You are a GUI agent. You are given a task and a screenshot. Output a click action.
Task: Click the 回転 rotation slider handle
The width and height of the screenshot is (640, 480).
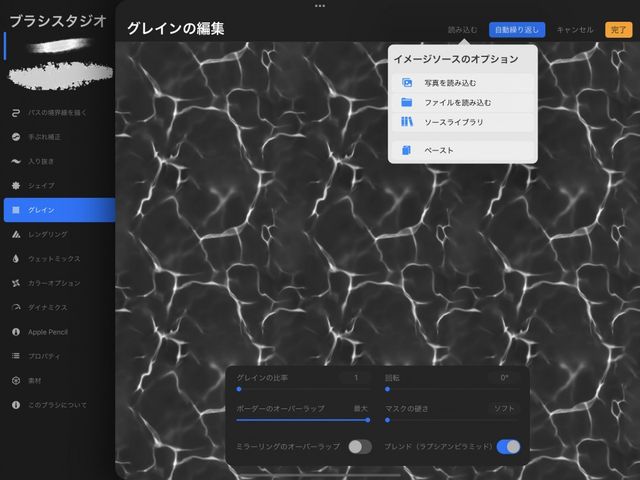387,389
